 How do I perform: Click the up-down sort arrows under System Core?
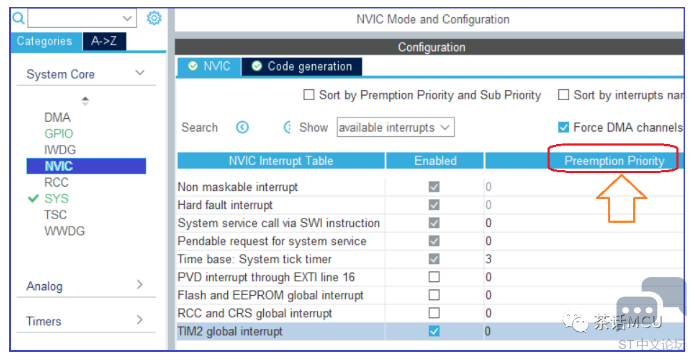click(x=85, y=101)
